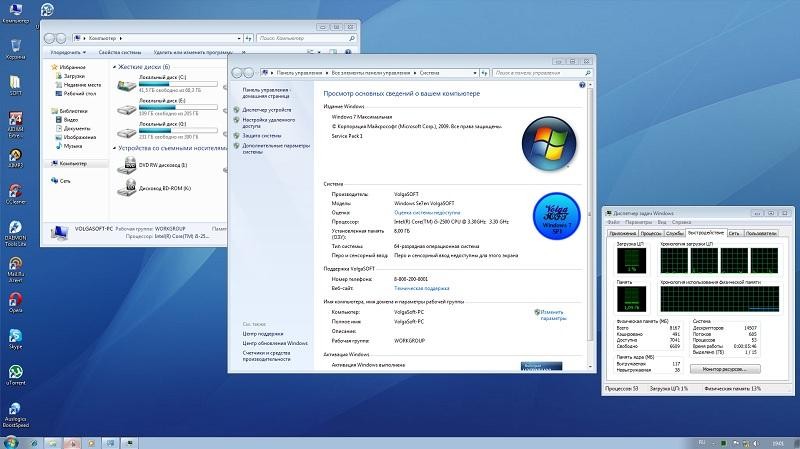Viewport: 800px width, 449px height.
Task: Click the refresh button in Computer window address bar
Action: [248, 38]
